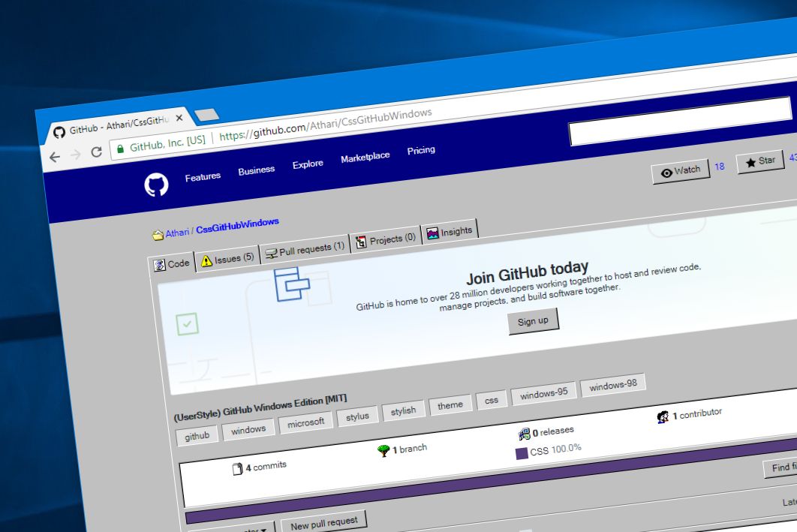The height and width of the screenshot is (532, 797).
Task: Open the 1 contributor link
Action: 697,413
